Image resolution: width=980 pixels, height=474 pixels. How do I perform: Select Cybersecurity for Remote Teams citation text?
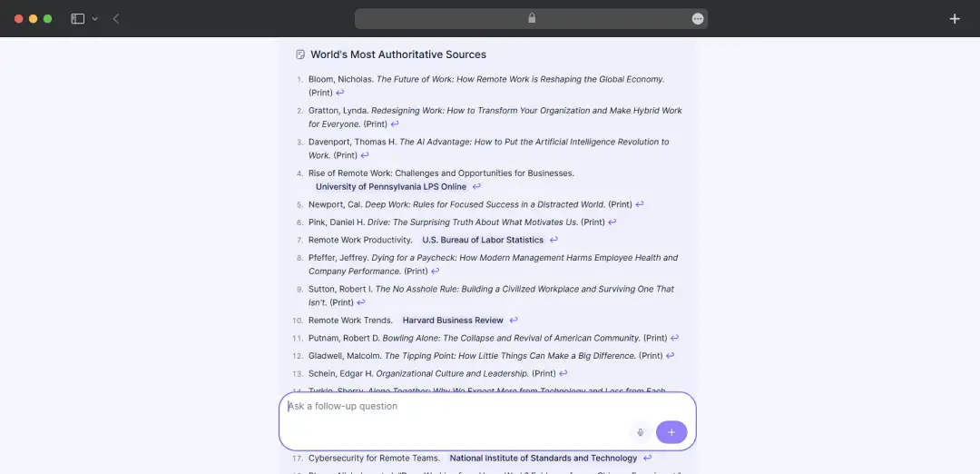pyautogui.click(x=375, y=458)
